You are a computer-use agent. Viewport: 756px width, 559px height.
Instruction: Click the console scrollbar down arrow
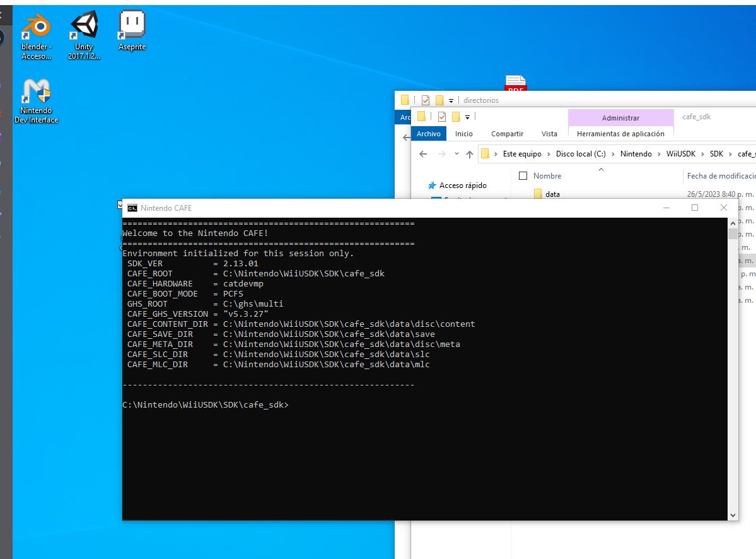(x=733, y=515)
